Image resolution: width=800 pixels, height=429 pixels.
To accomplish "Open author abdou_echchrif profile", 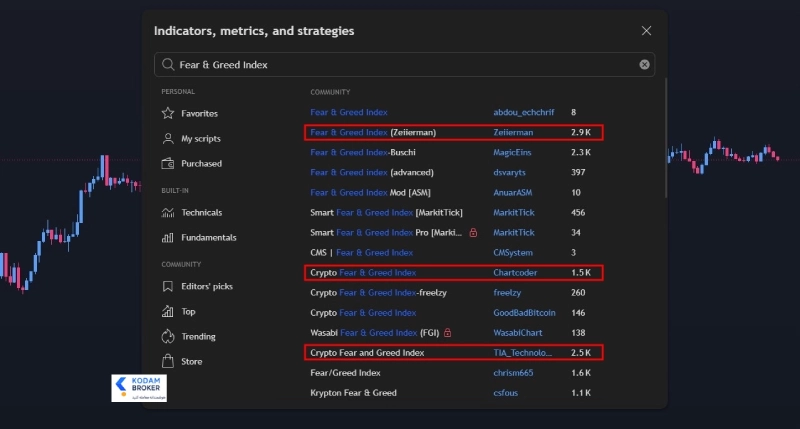I will [x=523, y=112].
